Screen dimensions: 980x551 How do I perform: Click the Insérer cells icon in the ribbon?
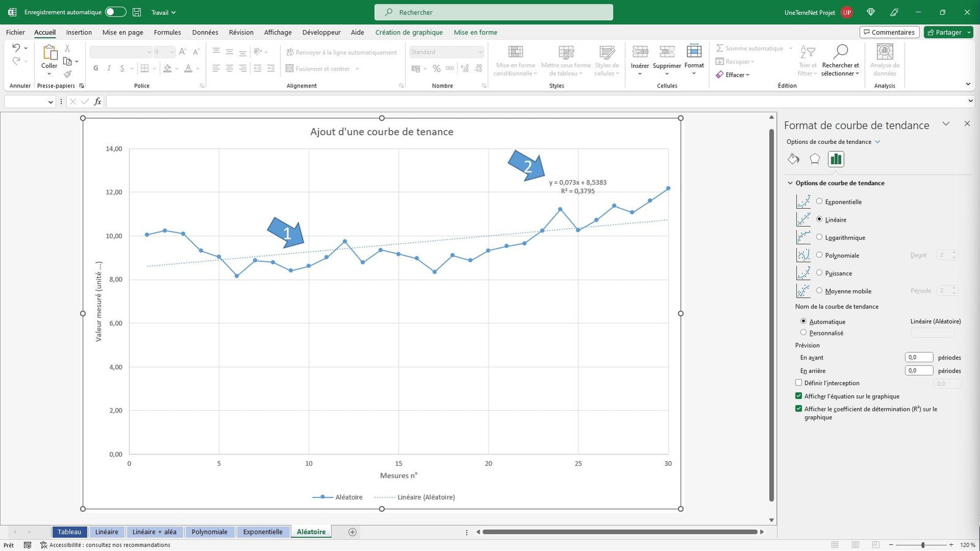coord(639,53)
